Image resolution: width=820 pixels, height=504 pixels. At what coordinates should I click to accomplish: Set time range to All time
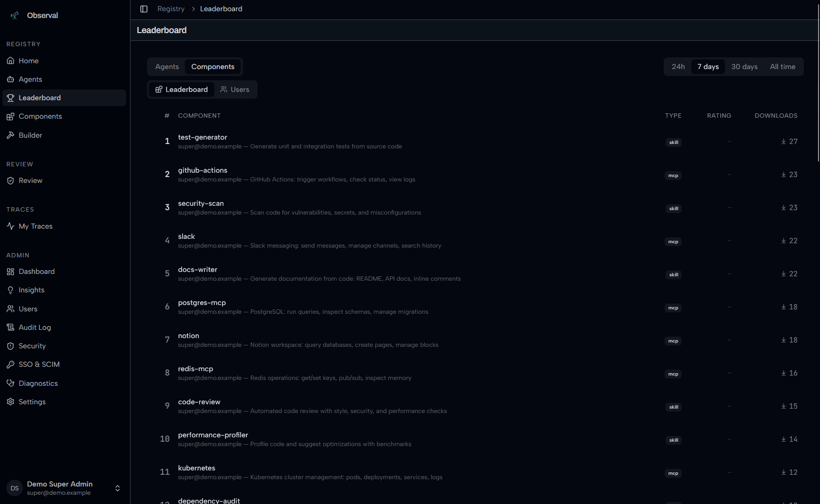pyautogui.click(x=783, y=67)
